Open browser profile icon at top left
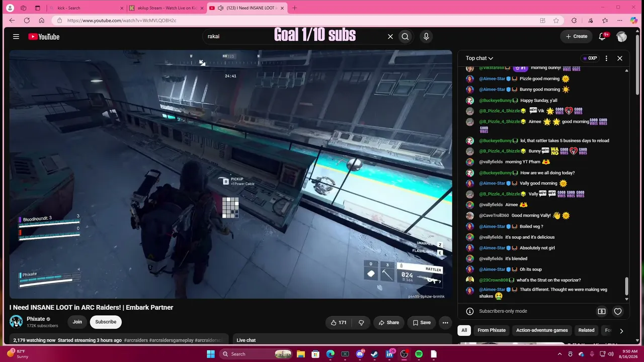Viewport: 644px width, 362px height. tap(11, 8)
